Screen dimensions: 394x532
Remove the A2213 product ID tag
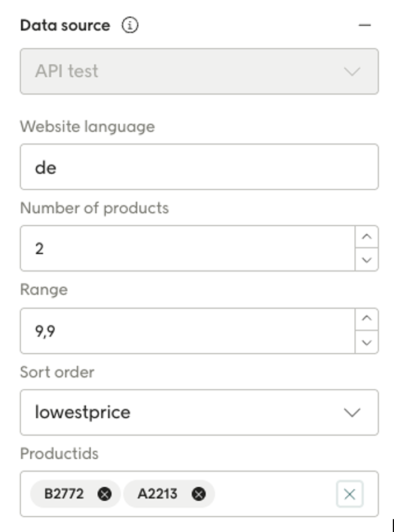pyautogui.click(x=199, y=494)
